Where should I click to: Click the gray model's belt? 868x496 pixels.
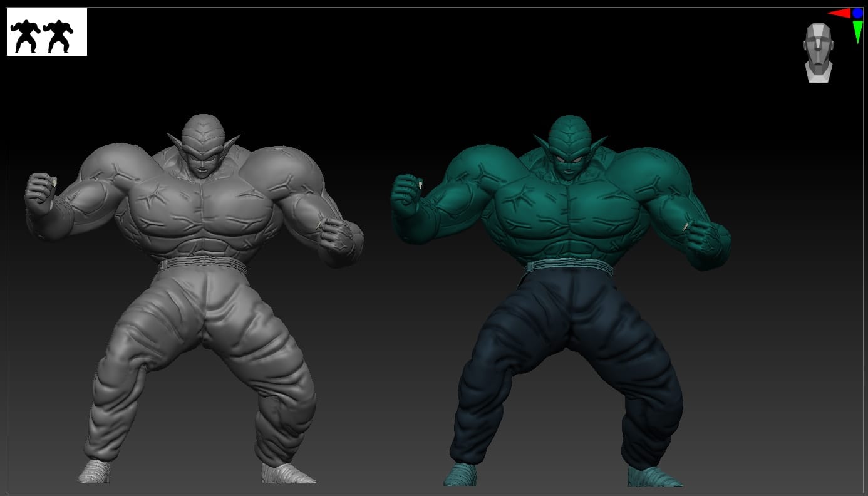(x=202, y=266)
